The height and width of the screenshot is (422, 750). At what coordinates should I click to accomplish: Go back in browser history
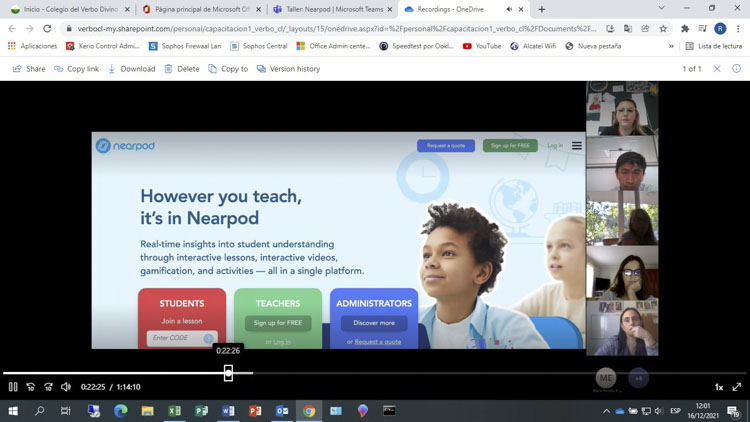click(x=12, y=29)
